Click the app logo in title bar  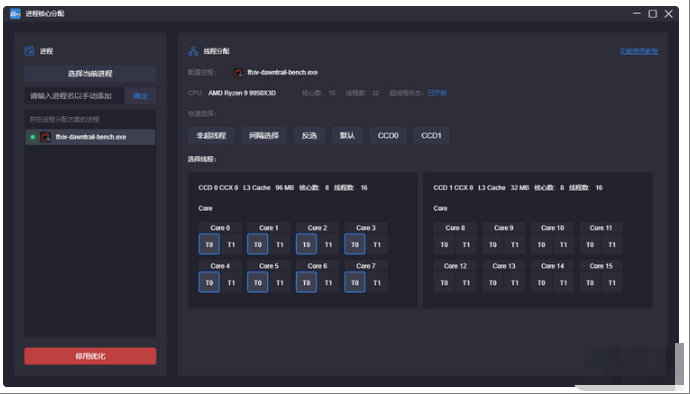(15, 14)
